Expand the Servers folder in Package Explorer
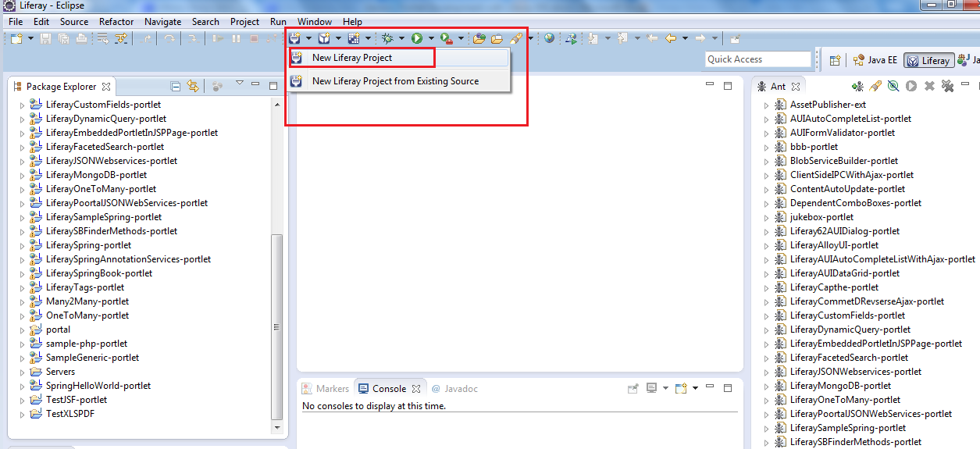The width and height of the screenshot is (980, 449). coord(21,372)
